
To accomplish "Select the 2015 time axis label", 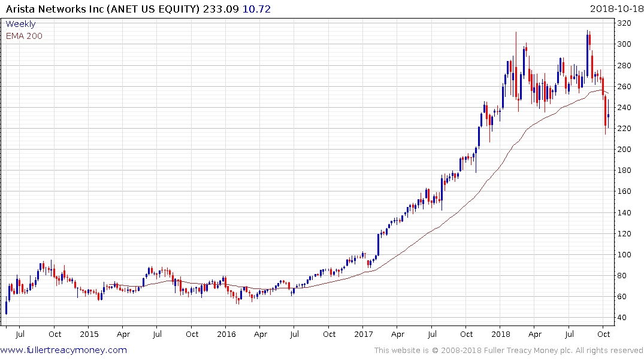I will [89, 334].
